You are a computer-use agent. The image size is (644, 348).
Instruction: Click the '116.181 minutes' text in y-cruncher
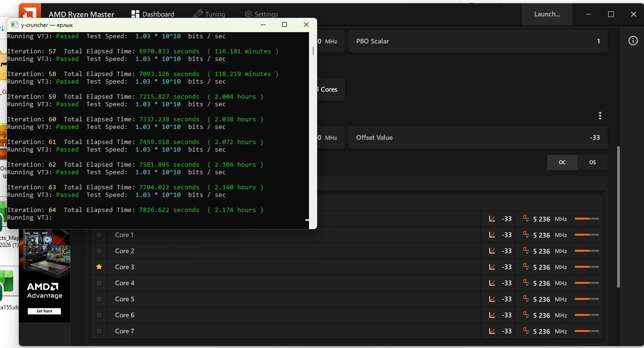click(x=243, y=51)
